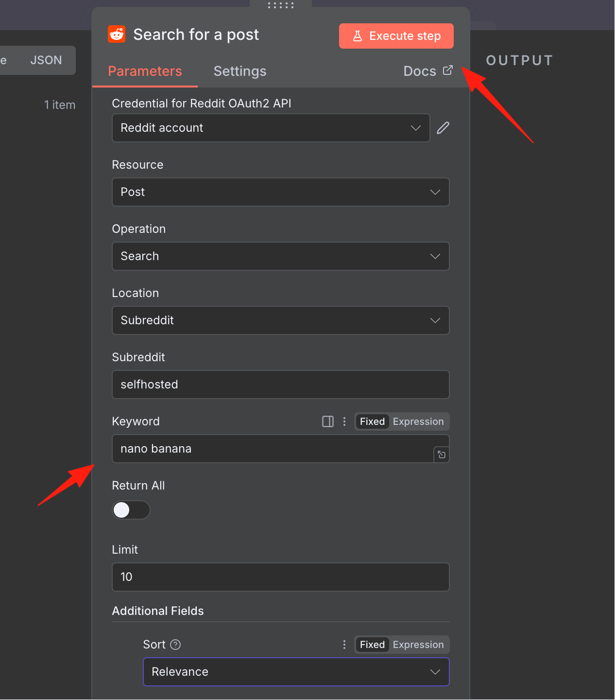Toggle the Return All switch
This screenshot has height=700, width=615.
(x=131, y=510)
